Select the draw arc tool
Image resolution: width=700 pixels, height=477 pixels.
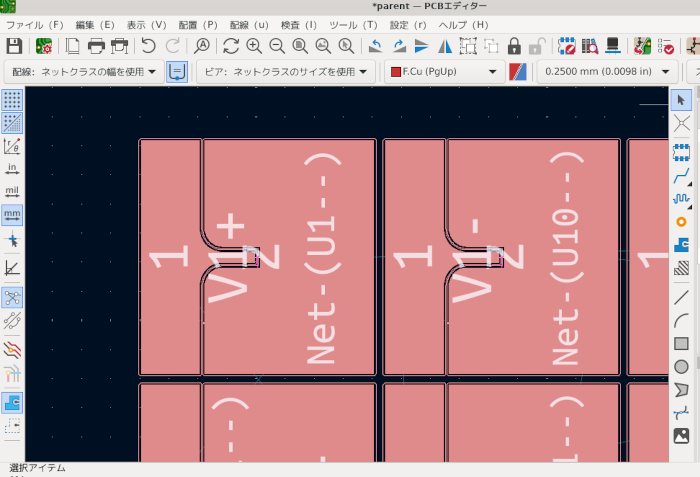point(681,320)
